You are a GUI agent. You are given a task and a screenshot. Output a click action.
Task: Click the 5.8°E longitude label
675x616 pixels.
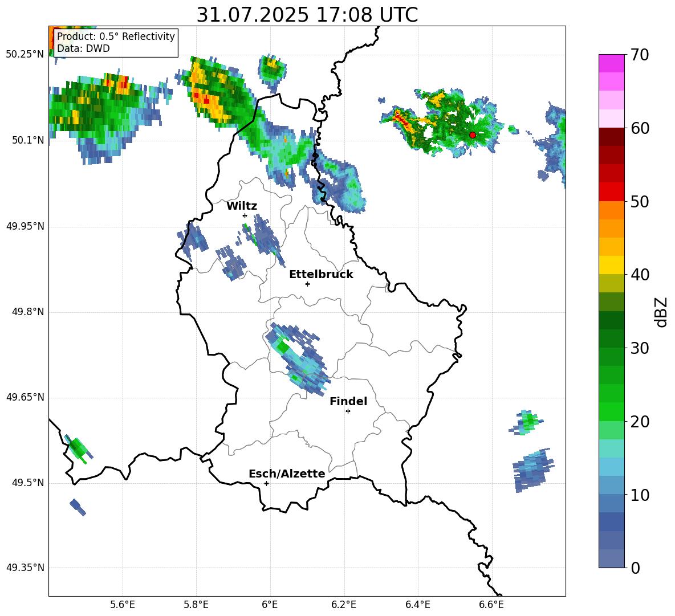click(196, 605)
